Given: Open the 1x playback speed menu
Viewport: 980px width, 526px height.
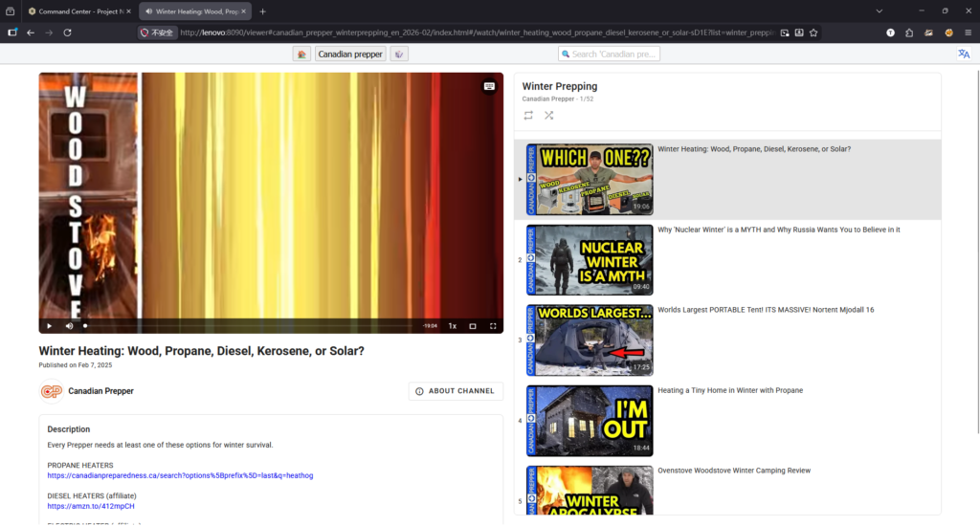Looking at the screenshot, I should pyautogui.click(x=453, y=326).
